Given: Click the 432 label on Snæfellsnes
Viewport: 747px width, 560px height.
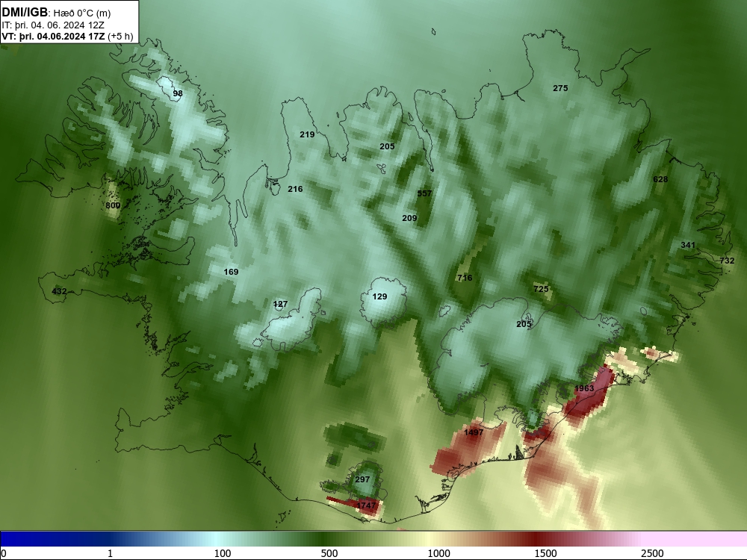Looking at the screenshot, I should [x=59, y=291].
